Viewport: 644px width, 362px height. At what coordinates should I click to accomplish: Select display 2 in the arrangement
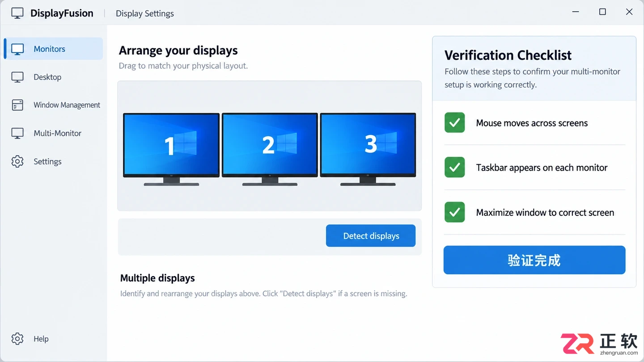click(x=270, y=149)
